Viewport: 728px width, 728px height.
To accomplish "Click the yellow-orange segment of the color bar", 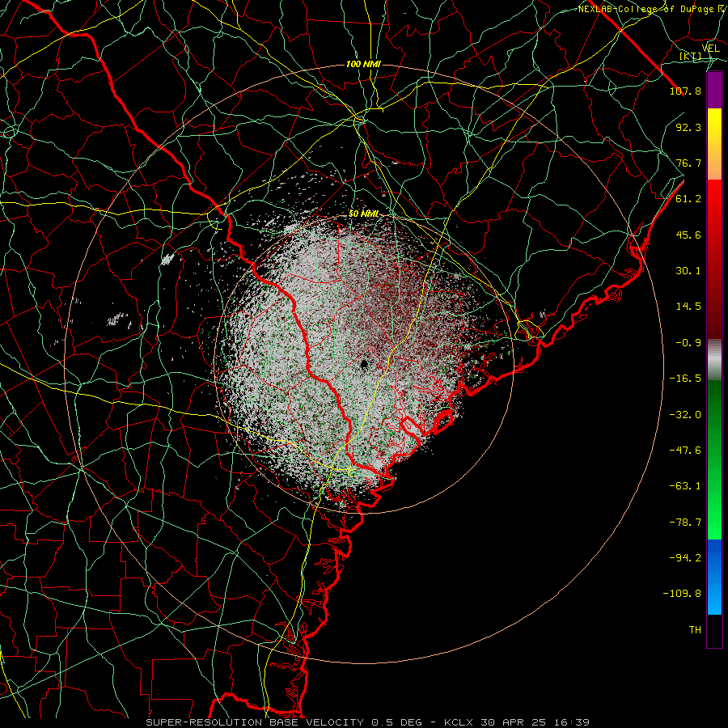I will coord(714,144).
